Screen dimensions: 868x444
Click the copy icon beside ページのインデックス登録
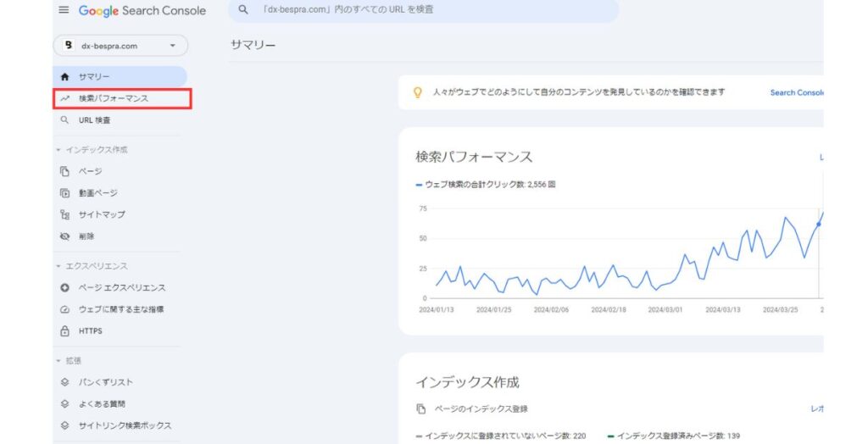click(x=420, y=409)
